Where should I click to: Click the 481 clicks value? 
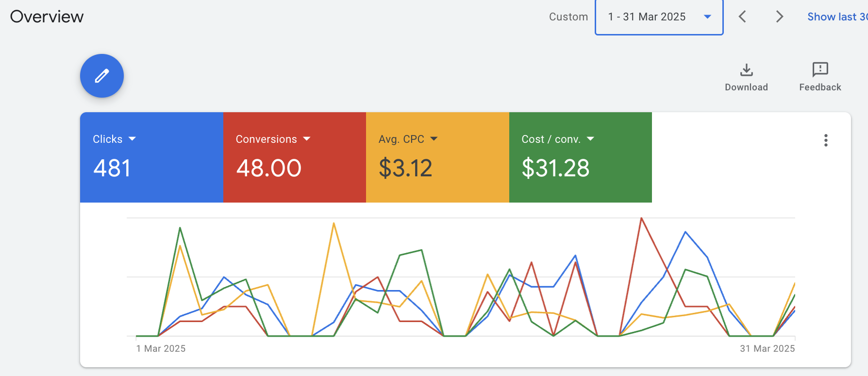click(x=112, y=169)
